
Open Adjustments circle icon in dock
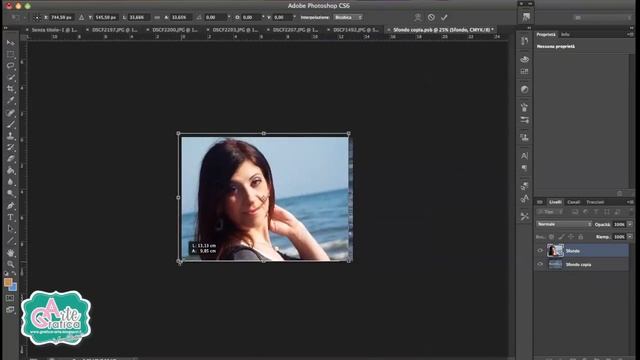524,89
